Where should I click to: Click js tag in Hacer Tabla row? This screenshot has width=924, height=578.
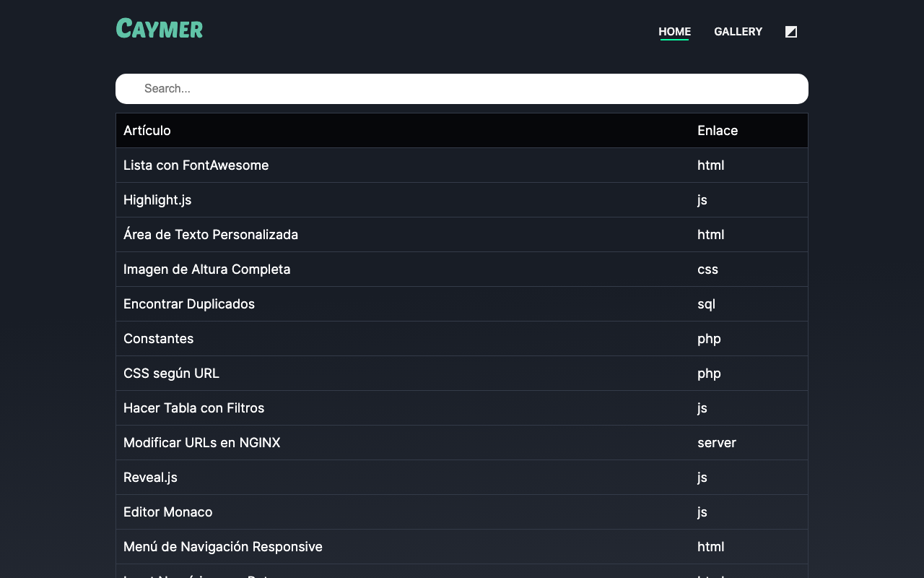coord(702,408)
